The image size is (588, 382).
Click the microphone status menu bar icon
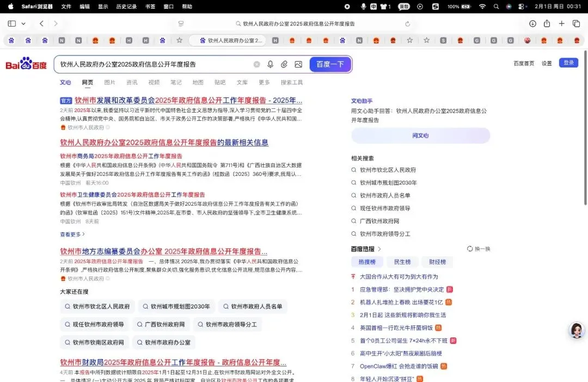(x=363, y=7)
